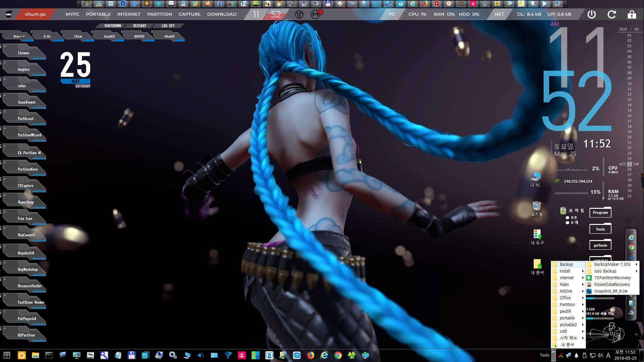
Task: Click the LOG OFF skin button
Action: pos(168,26)
